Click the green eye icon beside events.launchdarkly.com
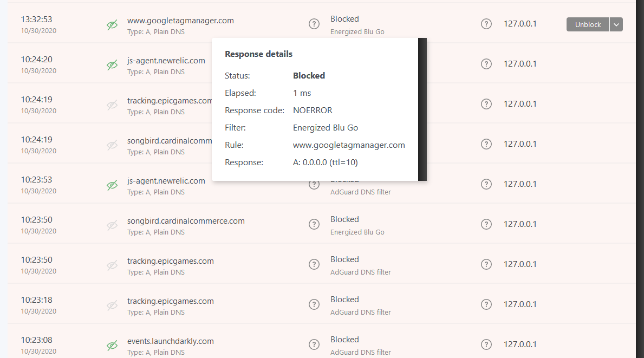This screenshot has width=644, height=358. coord(112,346)
